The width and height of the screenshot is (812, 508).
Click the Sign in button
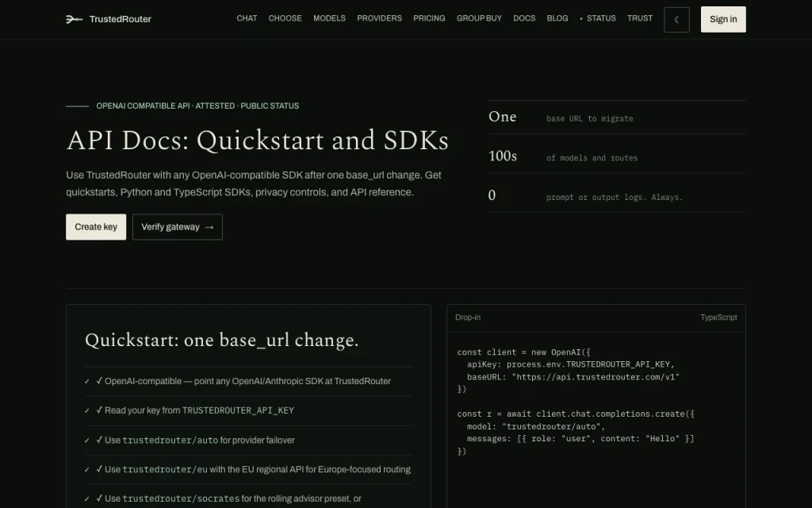[723, 19]
